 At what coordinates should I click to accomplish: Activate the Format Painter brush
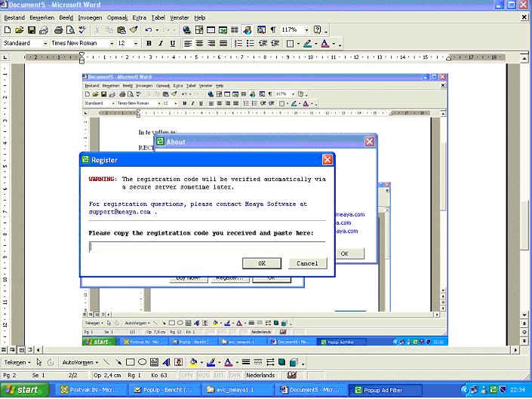134,30
